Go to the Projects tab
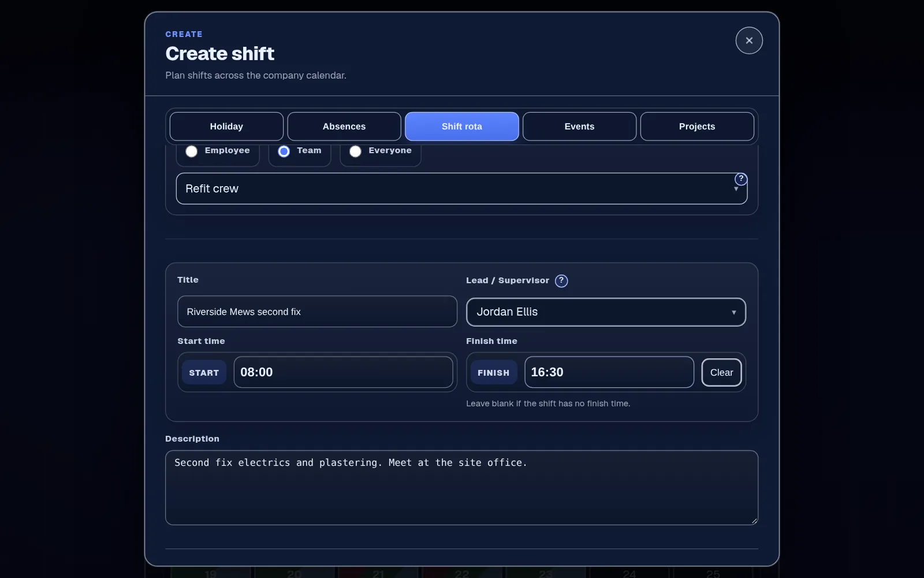Screen dimensions: 924x578 pyautogui.click(x=697, y=127)
